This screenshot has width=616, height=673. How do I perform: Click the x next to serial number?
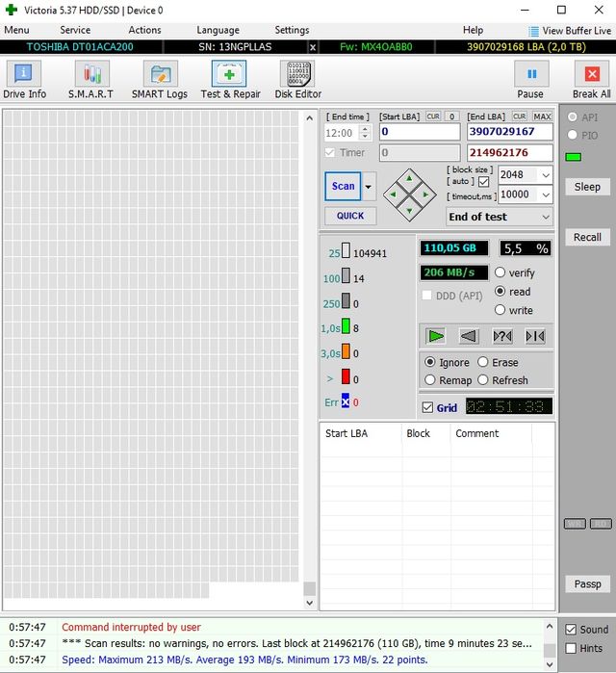(x=313, y=47)
